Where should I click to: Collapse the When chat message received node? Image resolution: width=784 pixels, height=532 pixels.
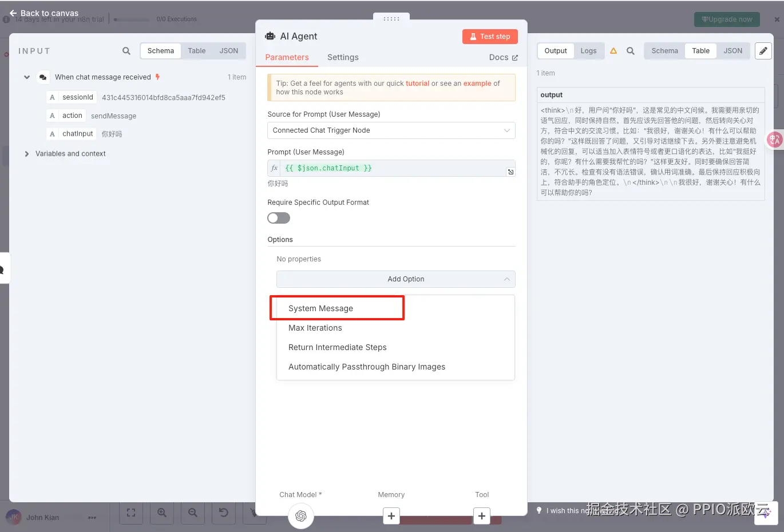point(27,77)
